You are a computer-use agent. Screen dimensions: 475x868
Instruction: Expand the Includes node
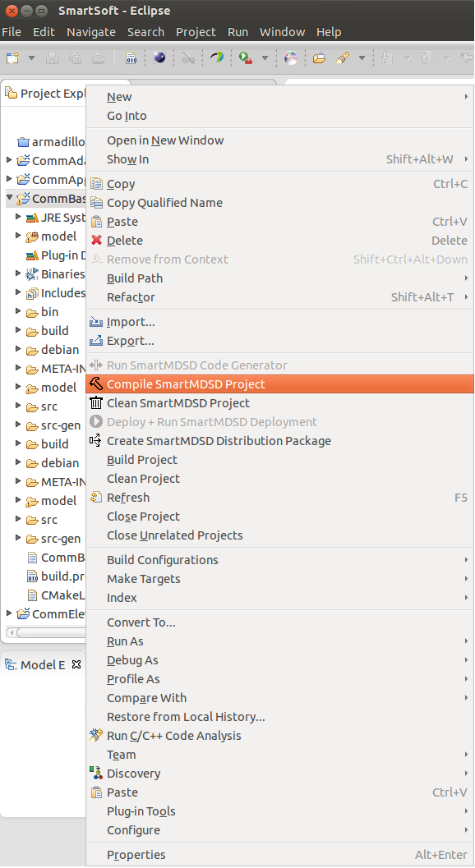[x=18, y=292]
